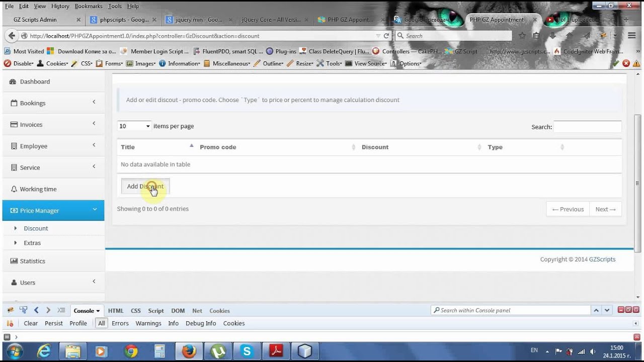Open the Extras submenu link
This screenshot has height=362, width=644.
32,243
